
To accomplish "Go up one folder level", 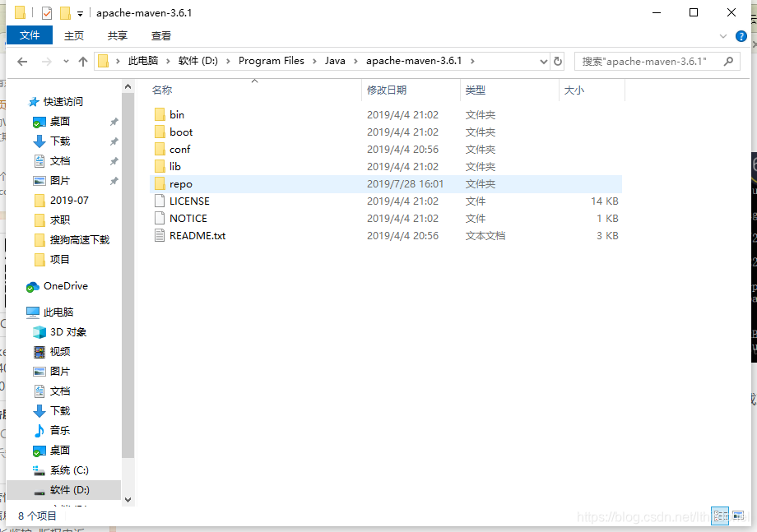I will click(x=83, y=61).
